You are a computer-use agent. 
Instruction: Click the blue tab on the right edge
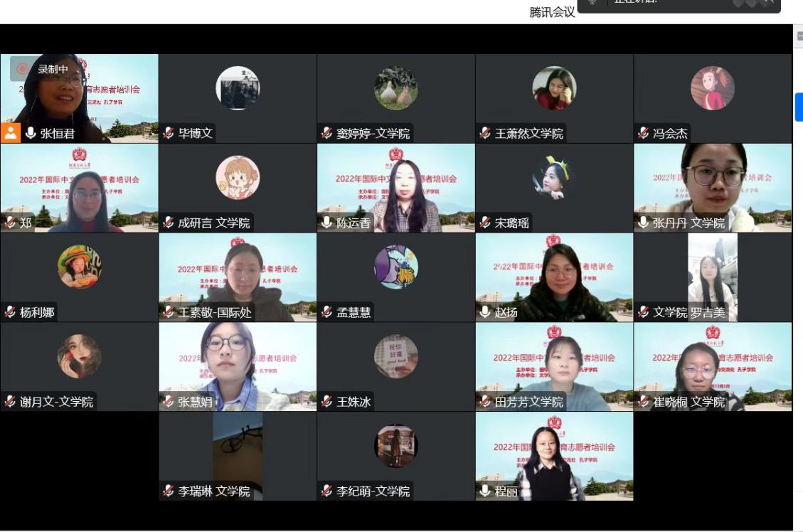[799, 107]
